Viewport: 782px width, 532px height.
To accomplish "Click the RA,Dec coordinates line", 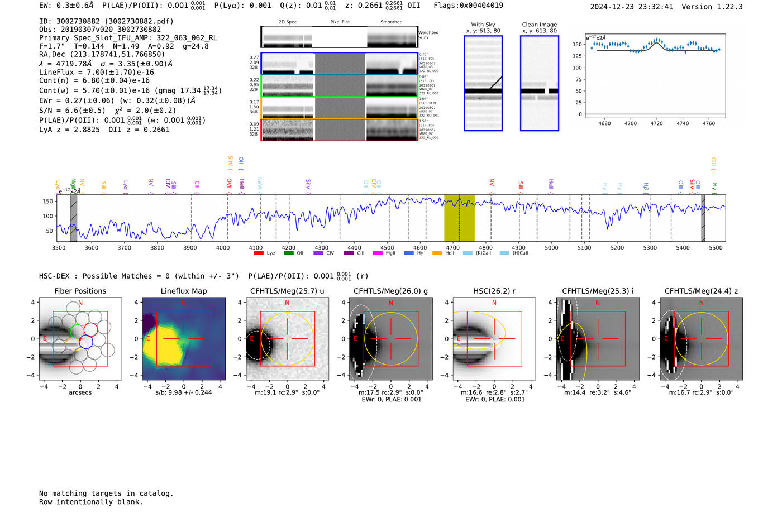I will coord(102,54).
